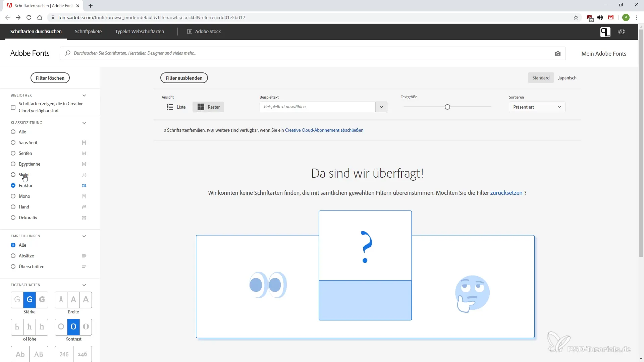Open the browser profile avatar
644x362 pixels.
point(626,17)
